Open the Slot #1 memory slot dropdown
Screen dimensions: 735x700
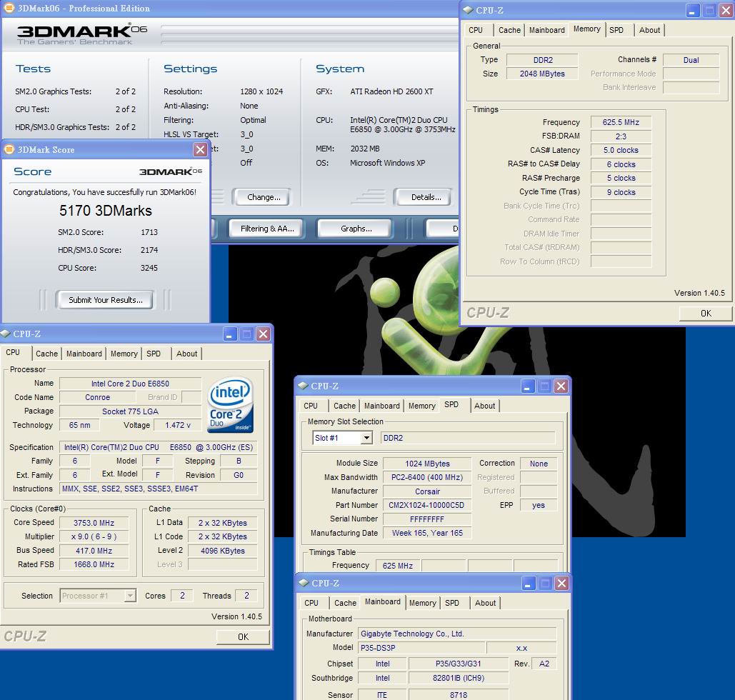[x=366, y=438]
